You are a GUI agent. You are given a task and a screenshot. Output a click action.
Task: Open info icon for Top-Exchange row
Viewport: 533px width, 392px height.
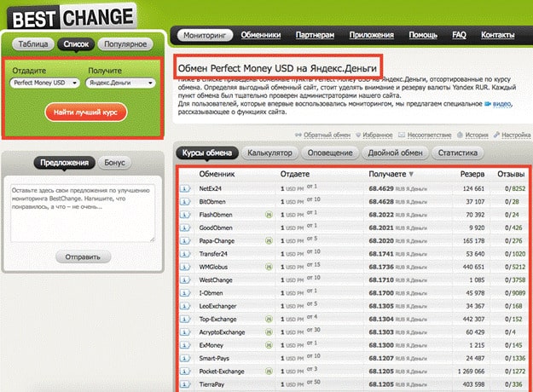(185, 320)
